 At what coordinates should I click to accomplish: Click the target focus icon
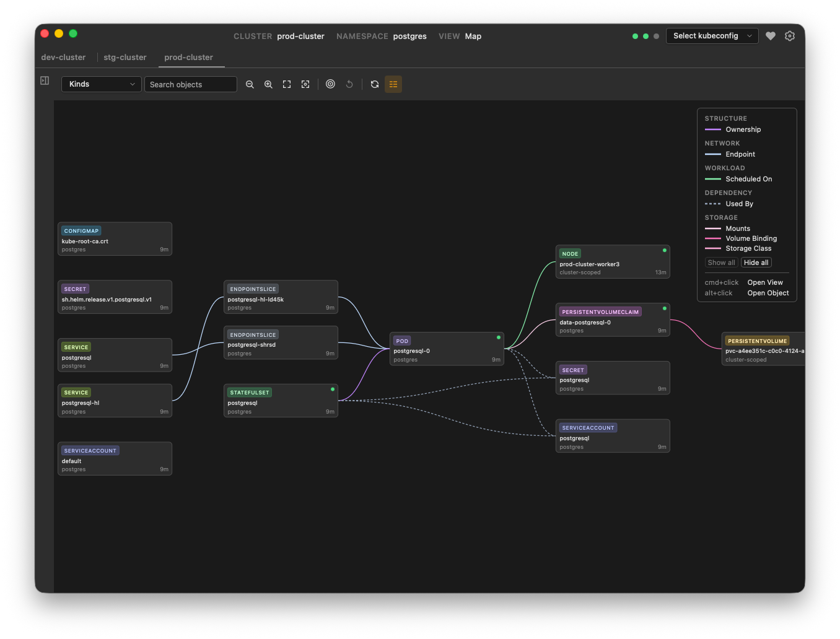pos(331,84)
